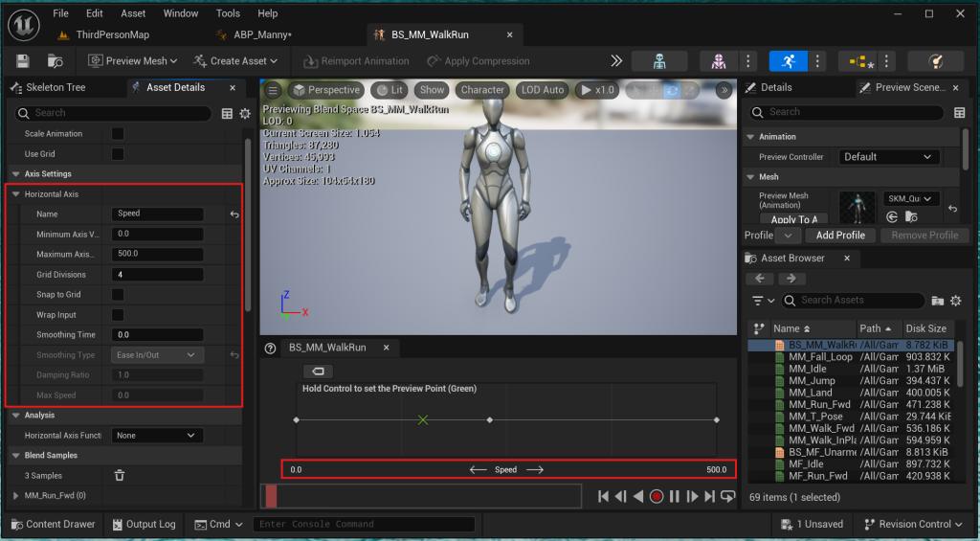Click the 1 Unsaved indicator
The height and width of the screenshot is (541, 980).
click(x=813, y=524)
